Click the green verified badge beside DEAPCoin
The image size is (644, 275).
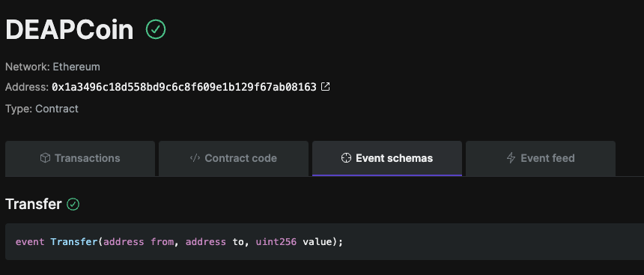(156, 29)
